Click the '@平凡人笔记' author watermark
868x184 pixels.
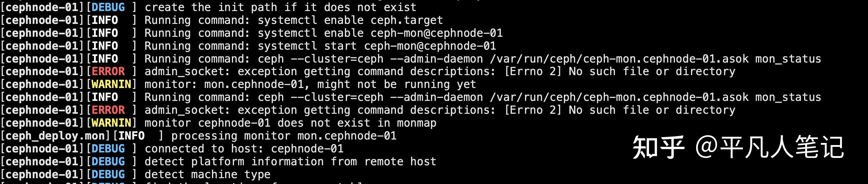click(x=769, y=148)
